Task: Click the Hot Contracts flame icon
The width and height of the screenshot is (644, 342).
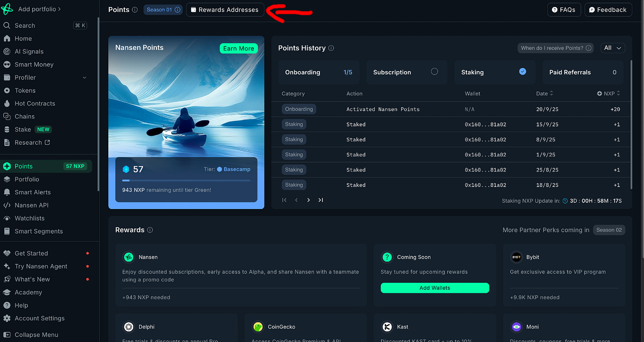Action: pyautogui.click(x=7, y=103)
